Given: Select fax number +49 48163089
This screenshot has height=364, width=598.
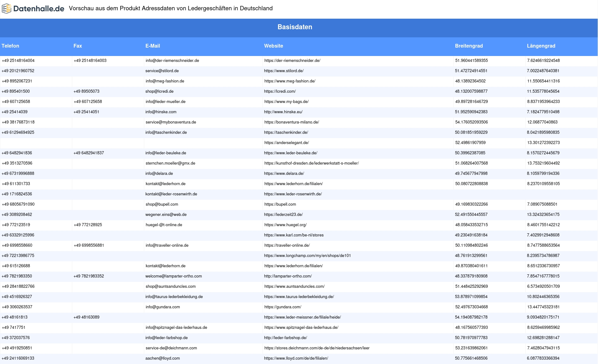Looking at the screenshot, I should point(87,317).
